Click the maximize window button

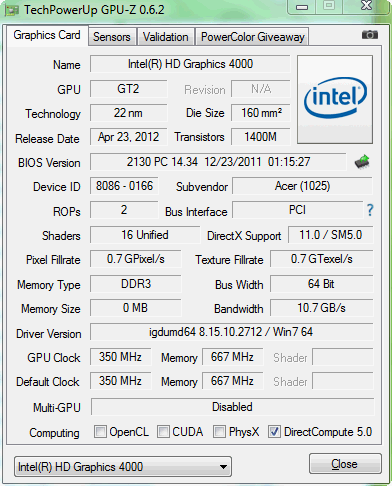click(329, 6)
